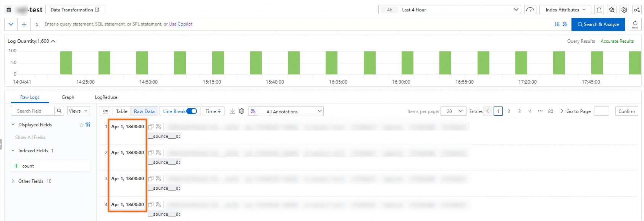Open the header settings gear icon
Image resolution: width=644 pixels, height=221 pixels.
coord(624,10)
